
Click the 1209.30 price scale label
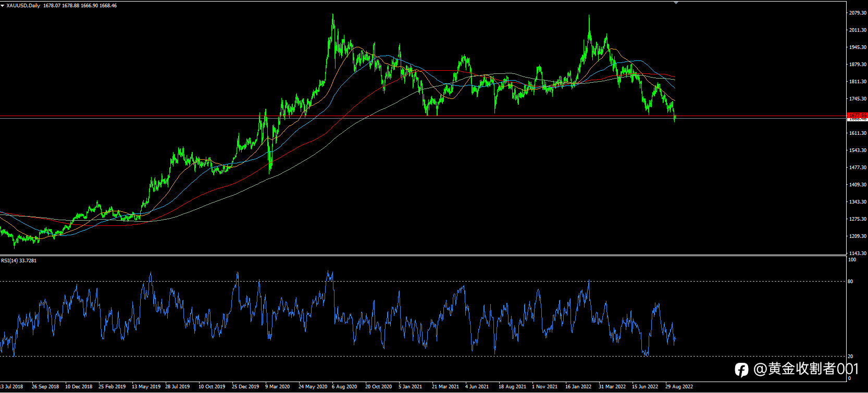[858, 236]
